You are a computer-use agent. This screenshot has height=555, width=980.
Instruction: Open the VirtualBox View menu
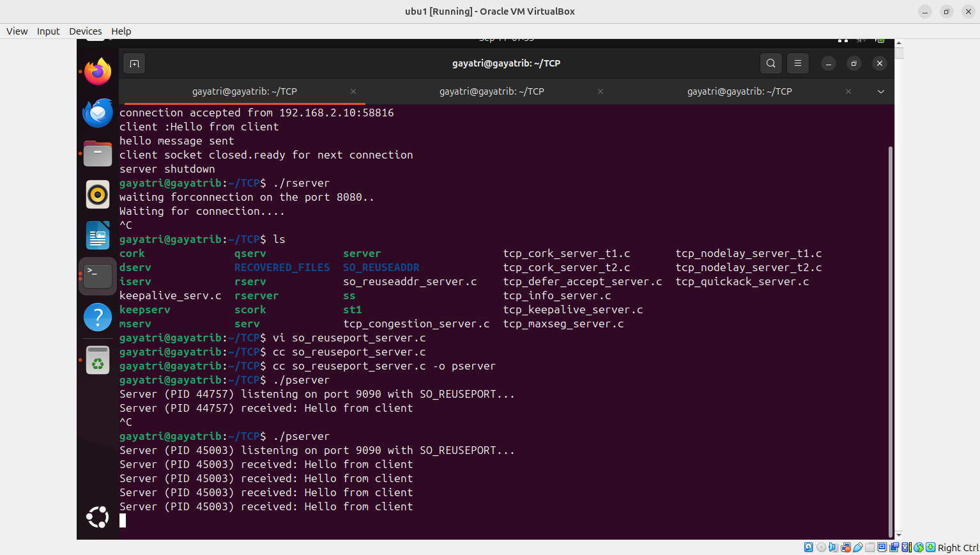[17, 31]
